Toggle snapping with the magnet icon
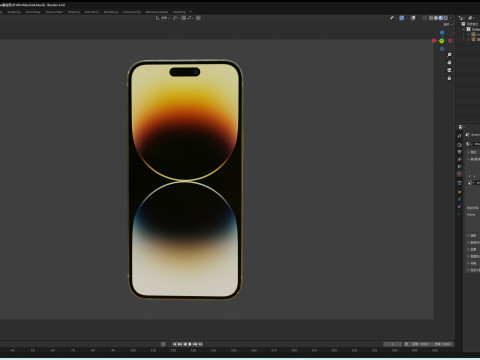This screenshot has width=480, height=360. [184, 18]
